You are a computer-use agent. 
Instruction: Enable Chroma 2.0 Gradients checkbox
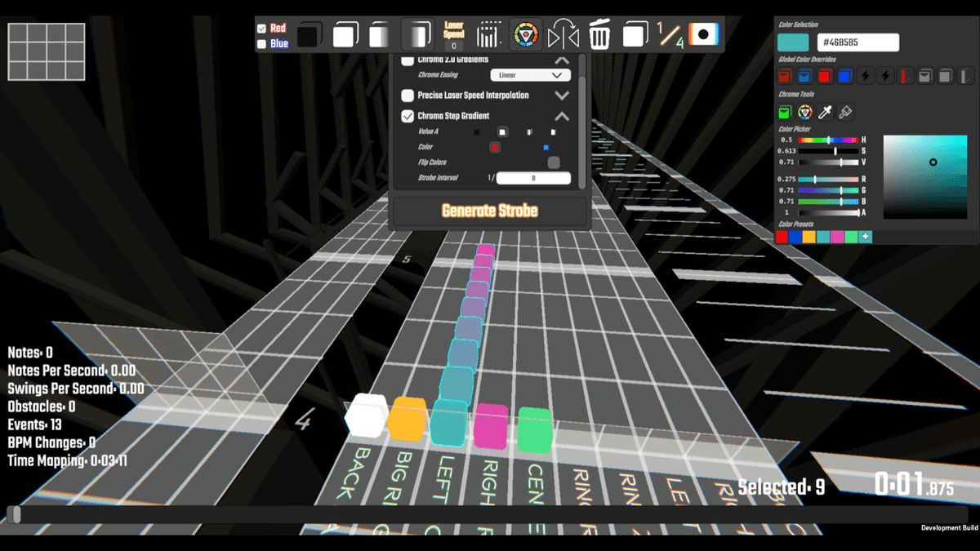(x=408, y=60)
